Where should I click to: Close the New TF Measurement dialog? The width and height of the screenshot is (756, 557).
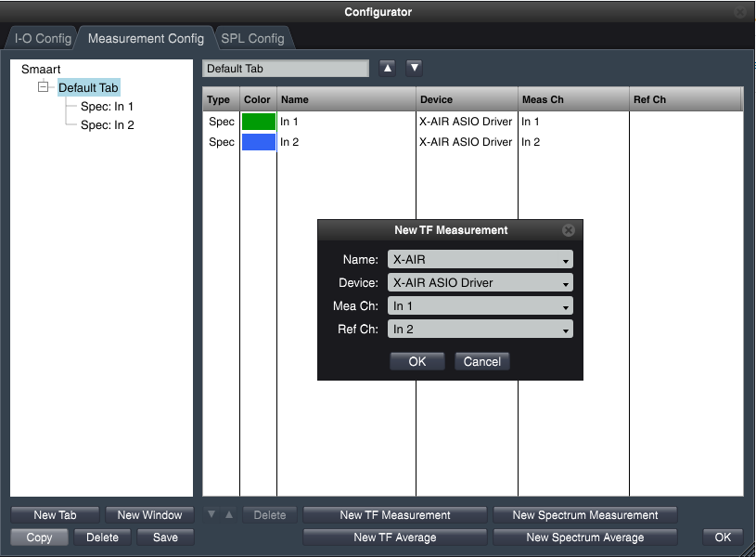click(569, 230)
